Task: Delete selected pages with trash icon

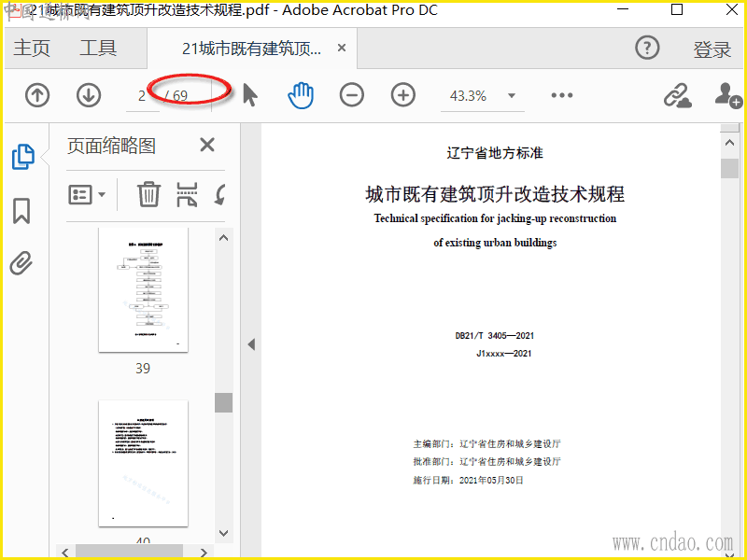Action: pyautogui.click(x=148, y=194)
